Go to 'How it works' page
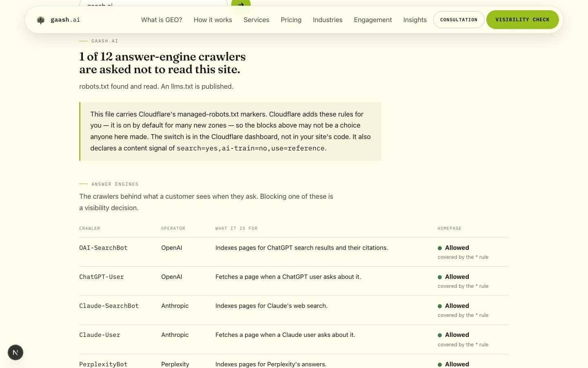The height and width of the screenshot is (368, 588). [x=213, y=20]
